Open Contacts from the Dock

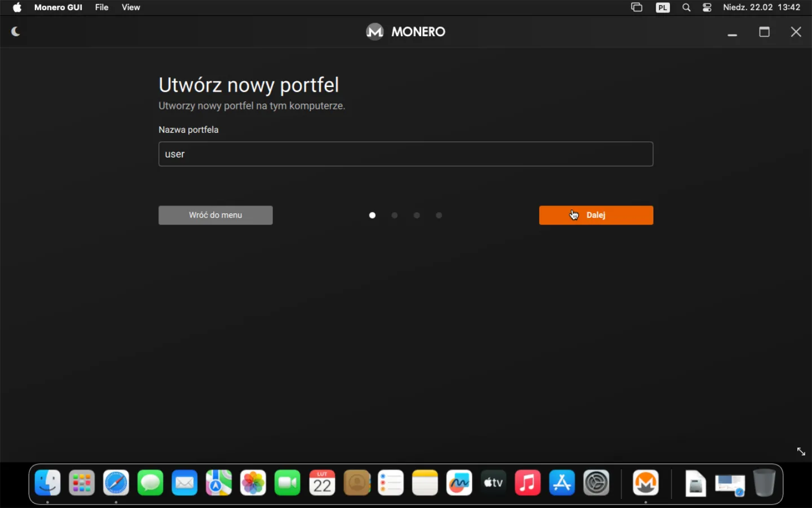coord(356,483)
